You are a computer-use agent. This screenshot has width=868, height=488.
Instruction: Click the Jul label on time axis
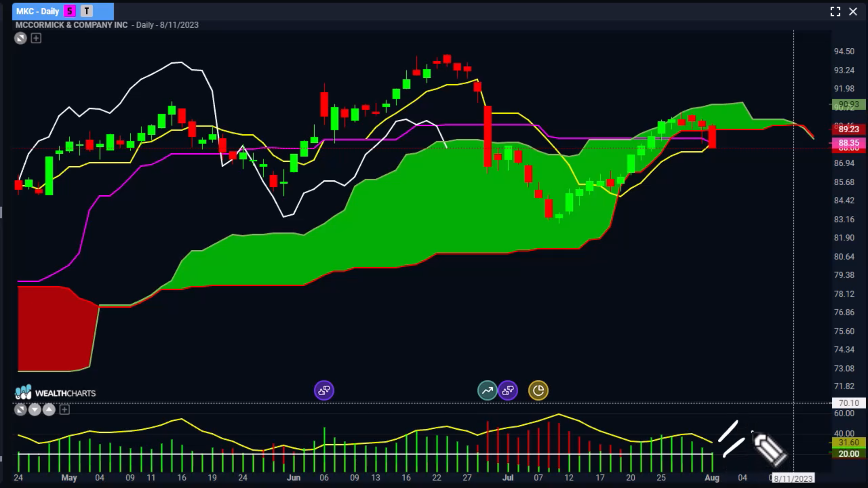pos(508,478)
